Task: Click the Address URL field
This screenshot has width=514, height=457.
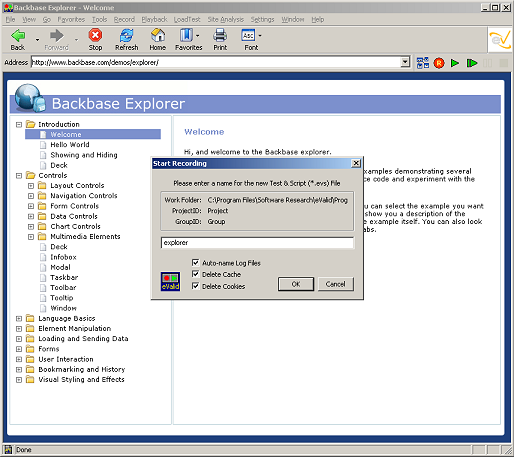Action: tap(216, 62)
